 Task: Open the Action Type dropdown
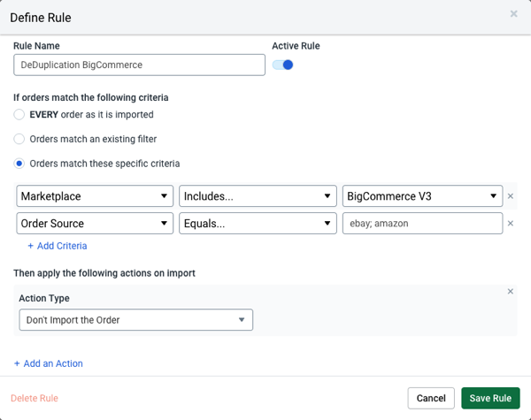tap(135, 320)
